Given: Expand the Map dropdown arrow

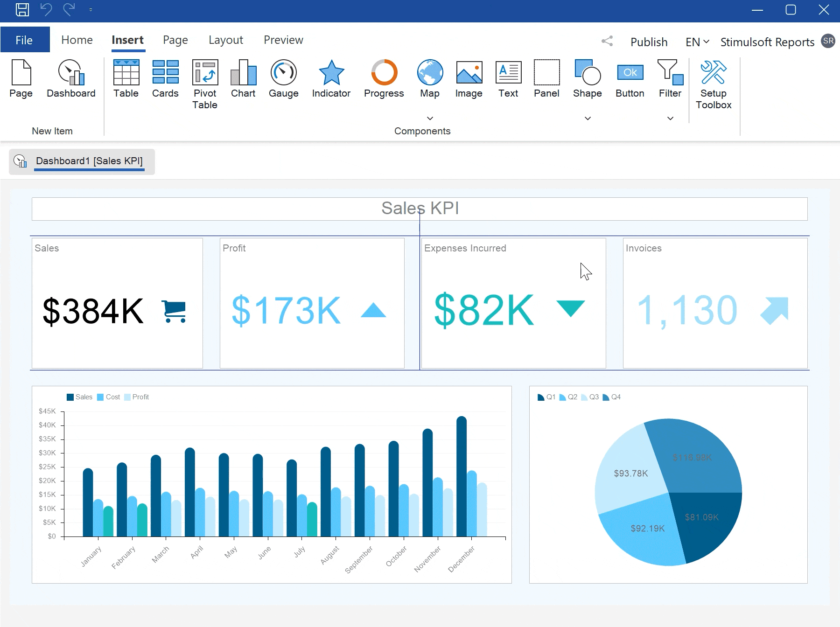Looking at the screenshot, I should point(430,118).
